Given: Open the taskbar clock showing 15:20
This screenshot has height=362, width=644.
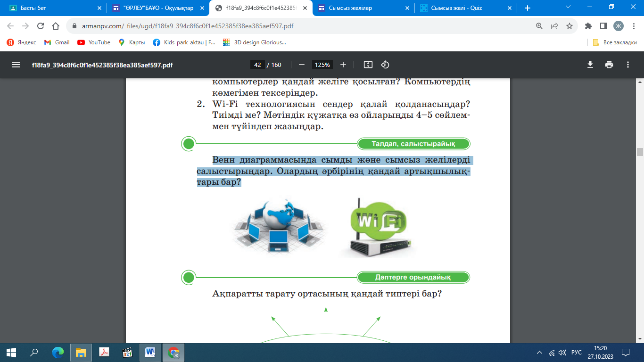Looking at the screenshot, I should [x=600, y=352].
